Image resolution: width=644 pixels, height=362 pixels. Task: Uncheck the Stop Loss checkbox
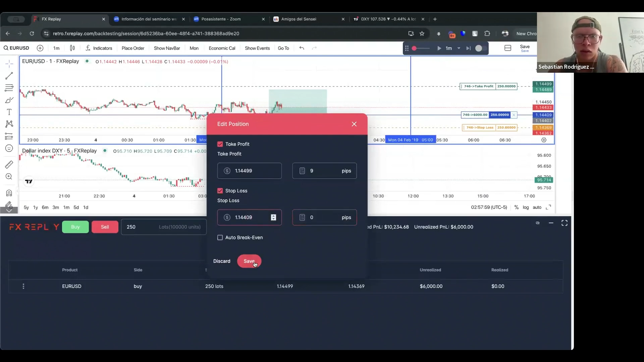(220, 191)
